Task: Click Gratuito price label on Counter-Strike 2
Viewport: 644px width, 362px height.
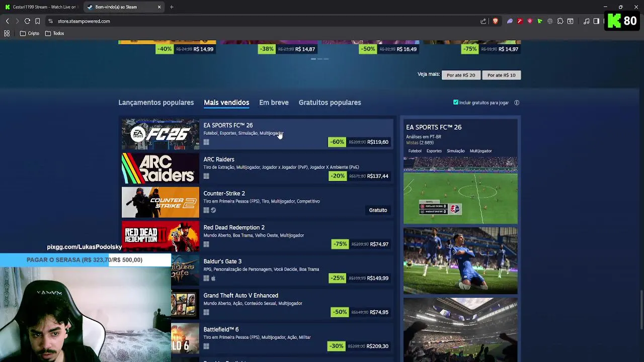Action: click(378, 210)
